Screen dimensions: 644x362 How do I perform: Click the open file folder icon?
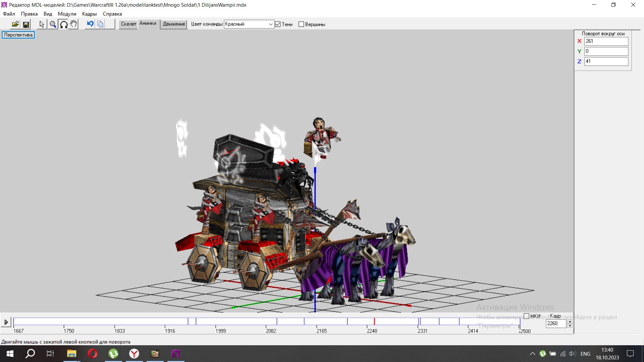[15, 24]
